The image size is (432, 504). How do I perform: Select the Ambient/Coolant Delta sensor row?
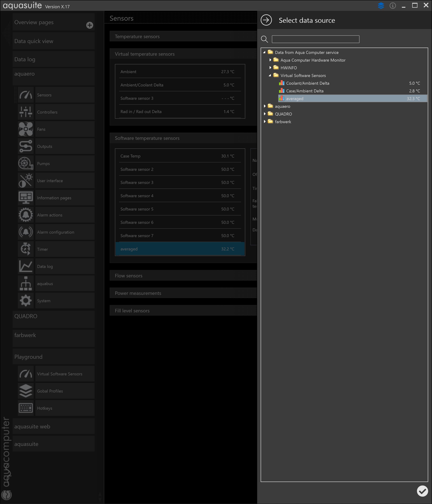[180, 85]
